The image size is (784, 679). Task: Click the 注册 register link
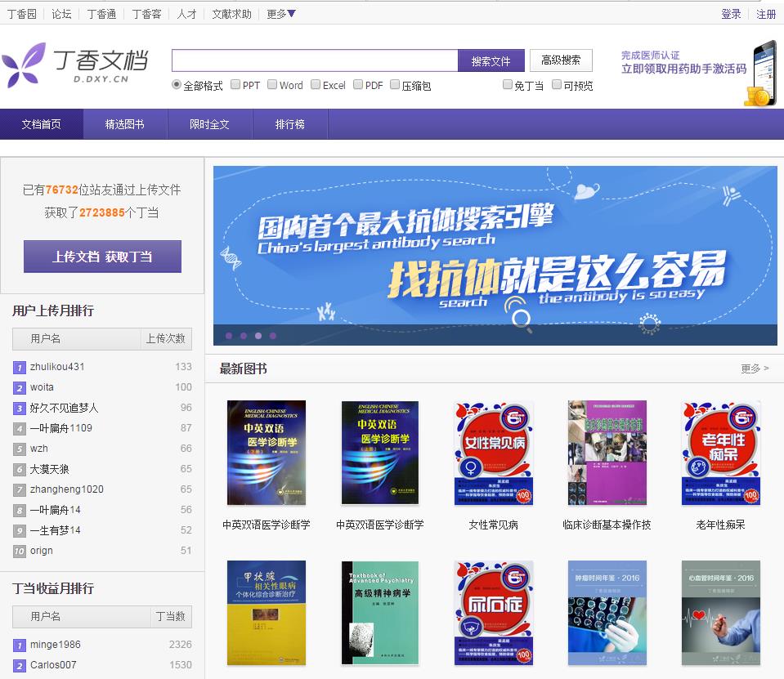tap(766, 14)
